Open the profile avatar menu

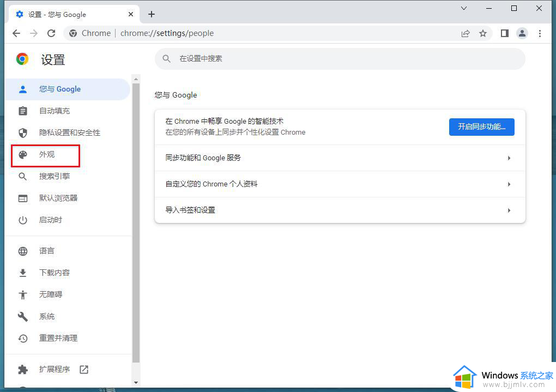[x=522, y=33]
